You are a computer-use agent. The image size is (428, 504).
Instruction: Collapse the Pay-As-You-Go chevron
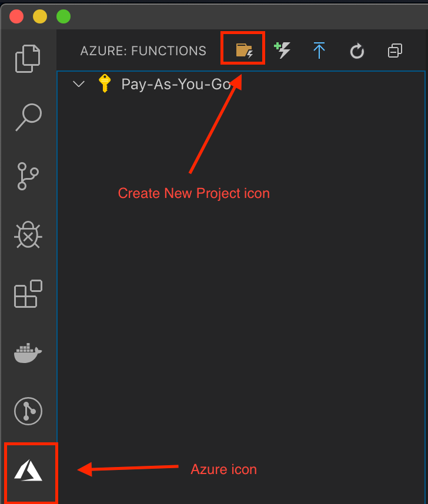78,84
